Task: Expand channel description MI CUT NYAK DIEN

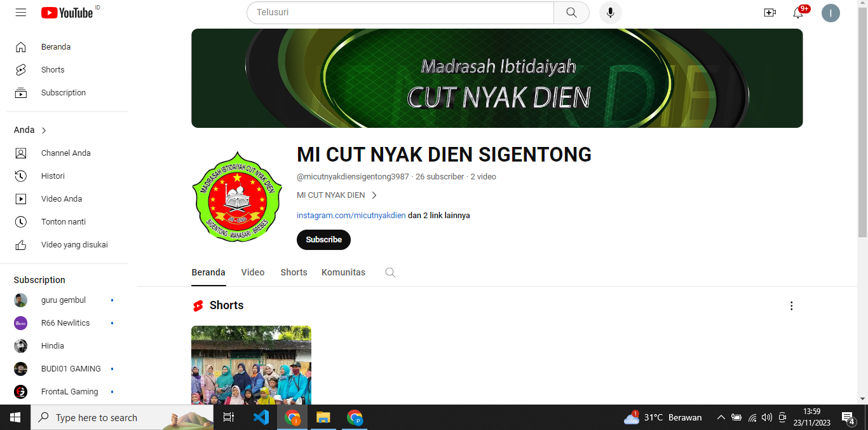Action: click(x=337, y=195)
